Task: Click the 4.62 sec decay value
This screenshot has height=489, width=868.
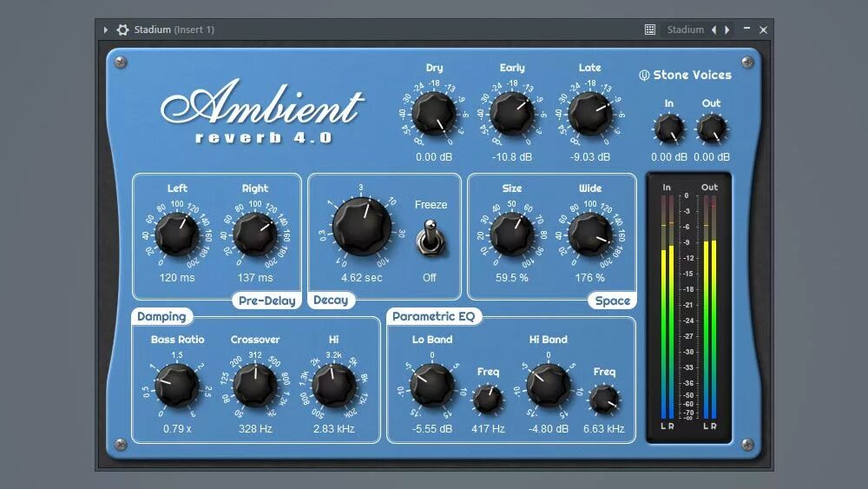Action: click(x=361, y=278)
